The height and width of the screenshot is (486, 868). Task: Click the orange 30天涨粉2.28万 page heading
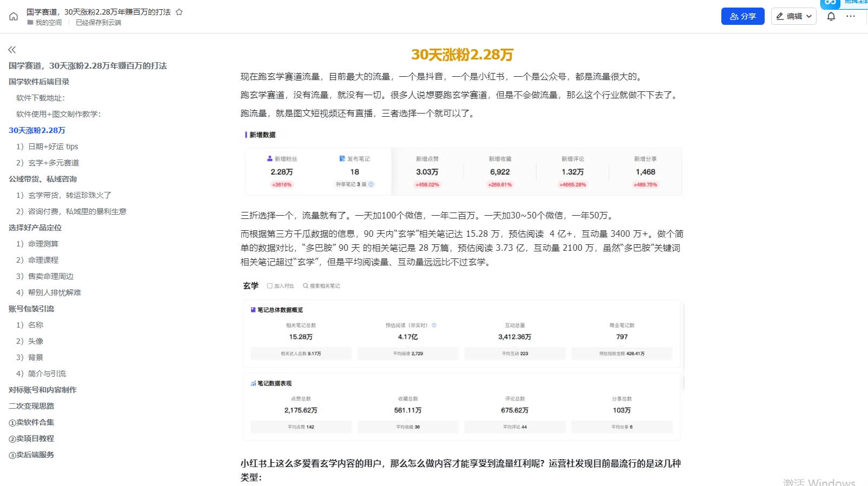tap(462, 55)
